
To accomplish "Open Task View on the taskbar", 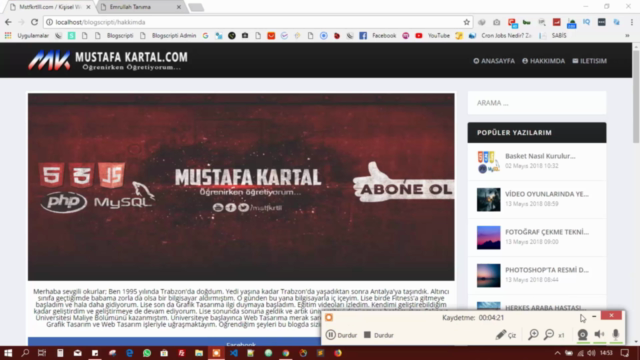I will (x=42, y=353).
